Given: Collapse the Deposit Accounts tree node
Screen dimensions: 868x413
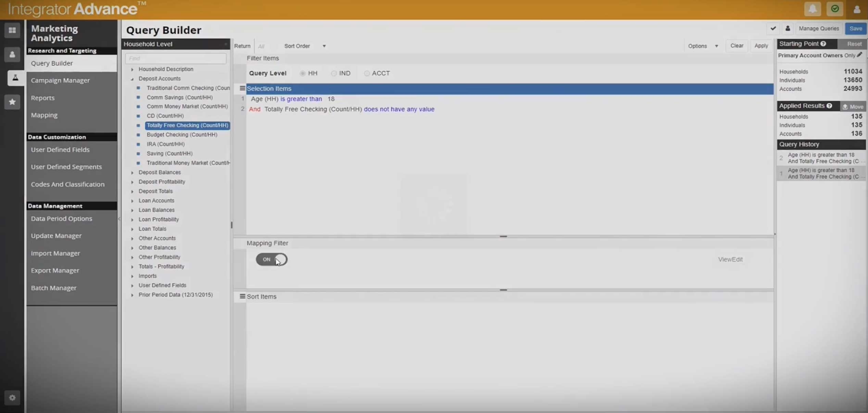Looking at the screenshot, I should click(132, 79).
